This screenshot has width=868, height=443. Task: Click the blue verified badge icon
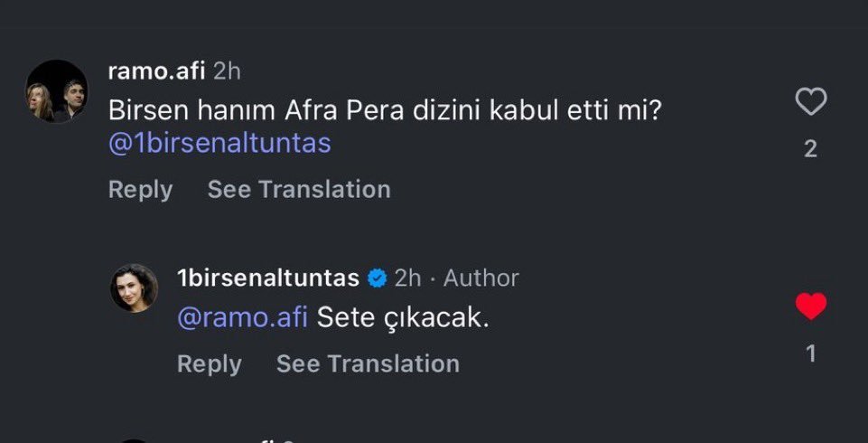pyautogui.click(x=377, y=278)
